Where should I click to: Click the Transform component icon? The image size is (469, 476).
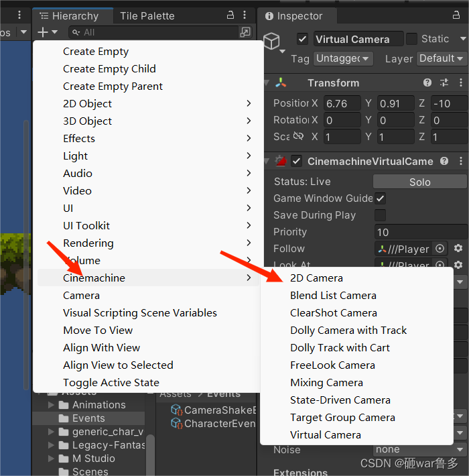(x=281, y=82)
